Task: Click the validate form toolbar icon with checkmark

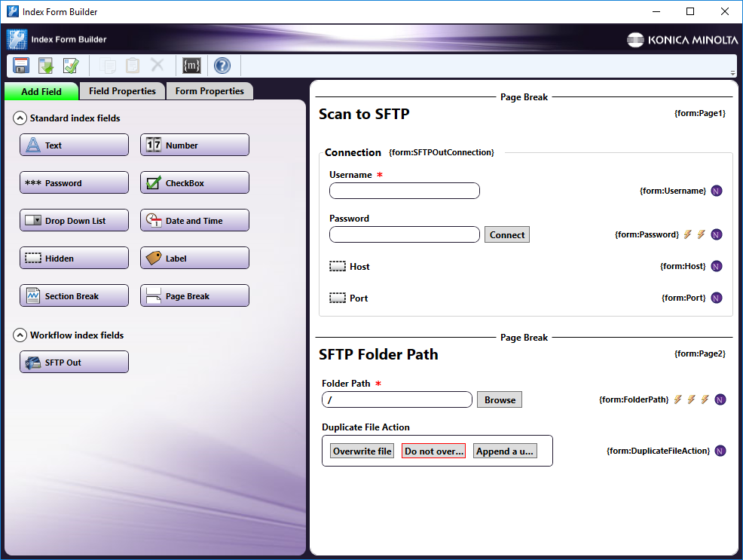Action: pos(71,66)
